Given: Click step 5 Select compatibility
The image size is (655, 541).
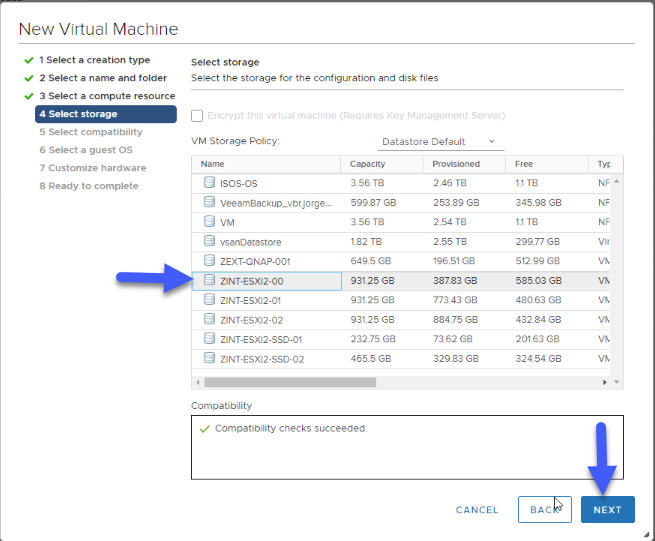Looking at the screenshot, I should pos(91,132).
